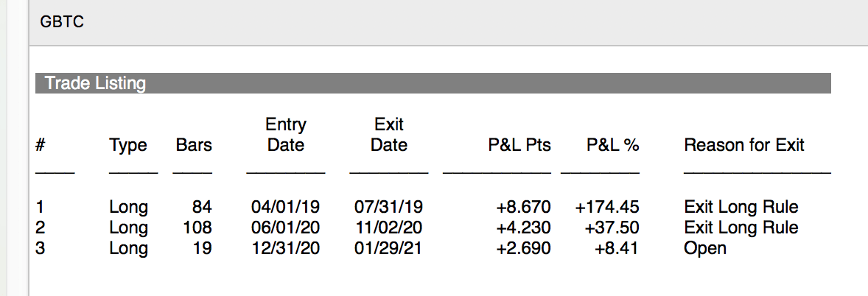Select the Trade Listing section header
868x296 pixels.
tap(433, 83)
